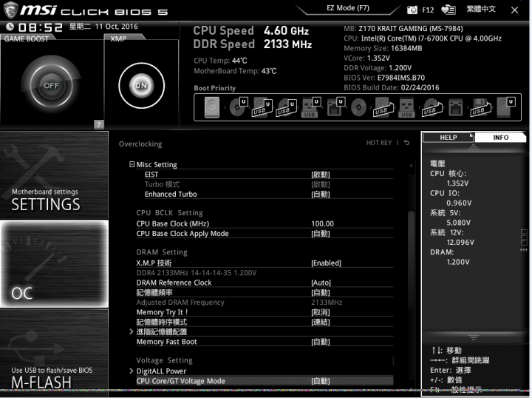The width and height of the screenshot is (532, 398).
Task: Select the UEFI CD/DVD boot device icon
Action: (239, 107)
